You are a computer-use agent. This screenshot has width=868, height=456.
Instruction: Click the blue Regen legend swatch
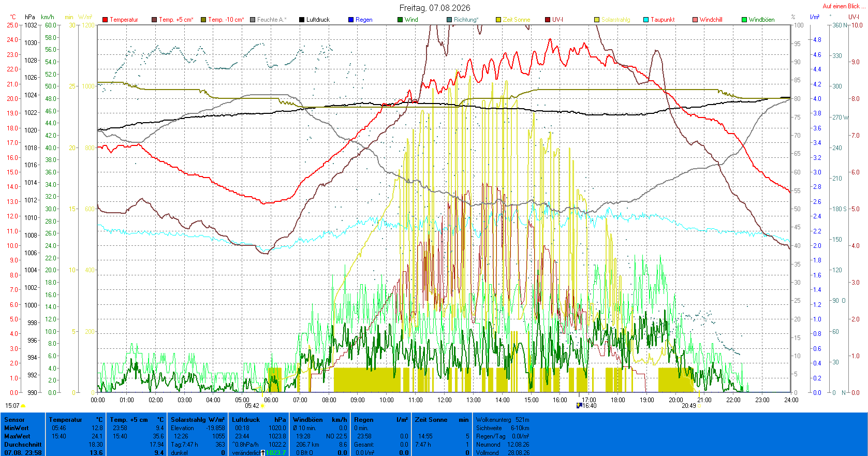click(351, 20)
